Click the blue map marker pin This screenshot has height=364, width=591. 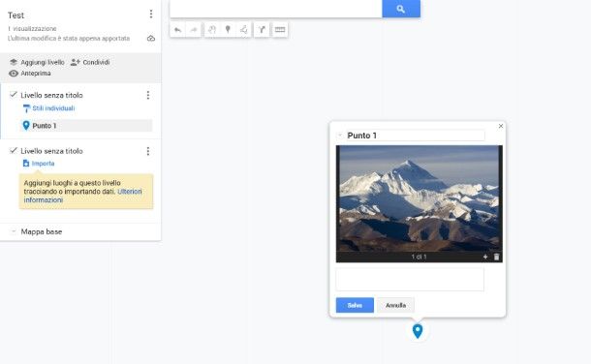[418, 331]
